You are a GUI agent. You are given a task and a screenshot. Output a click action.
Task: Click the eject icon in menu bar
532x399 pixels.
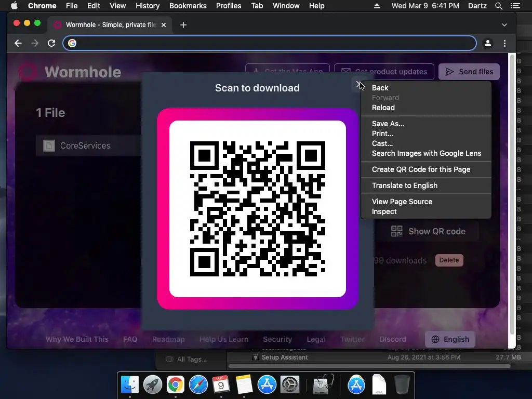pos(377,6)
